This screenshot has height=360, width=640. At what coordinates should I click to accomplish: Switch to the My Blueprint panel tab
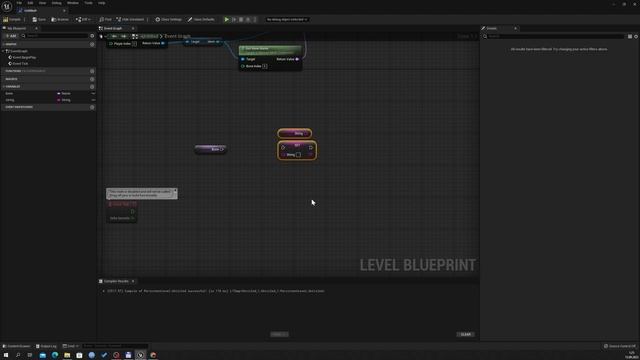17,28
